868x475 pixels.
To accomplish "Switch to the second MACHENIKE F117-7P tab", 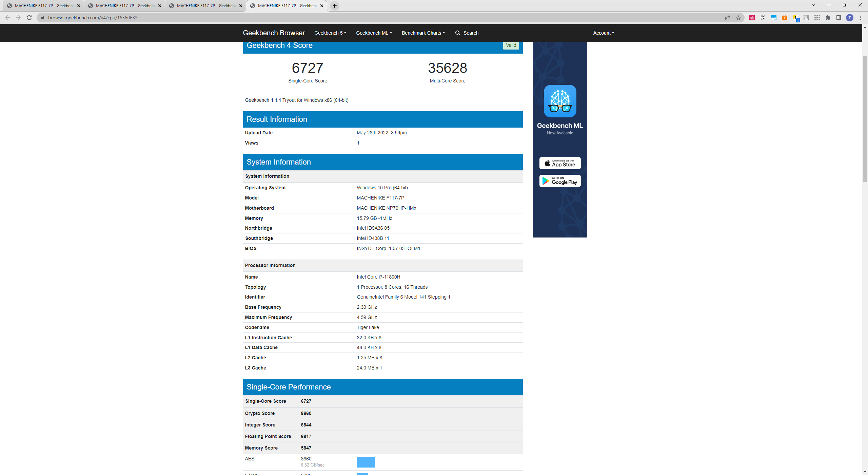I will (x=124, y=6).
